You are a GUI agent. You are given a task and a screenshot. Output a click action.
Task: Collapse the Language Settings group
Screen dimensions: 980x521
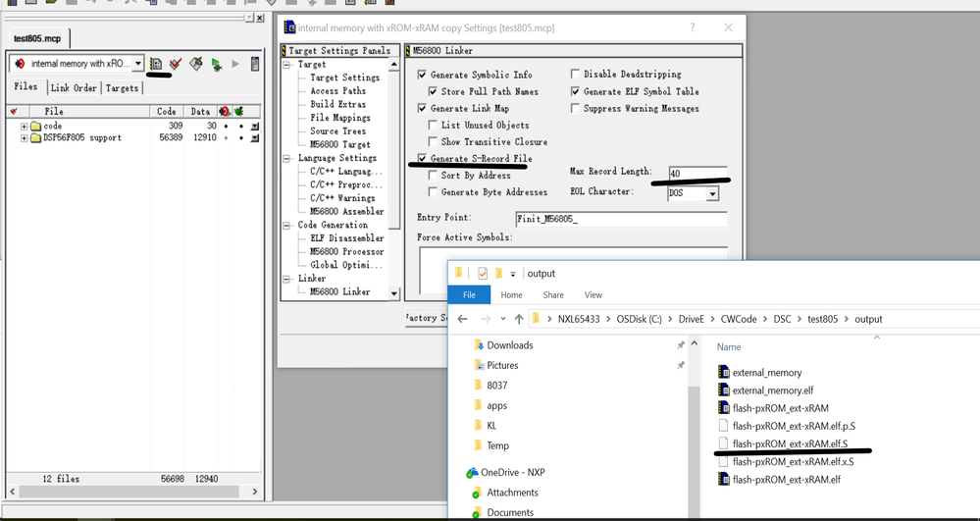tap(287, 158)
